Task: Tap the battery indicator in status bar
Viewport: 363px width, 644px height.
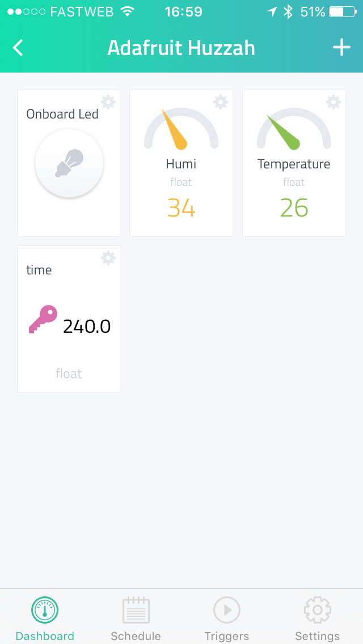Action: (343, 12)
